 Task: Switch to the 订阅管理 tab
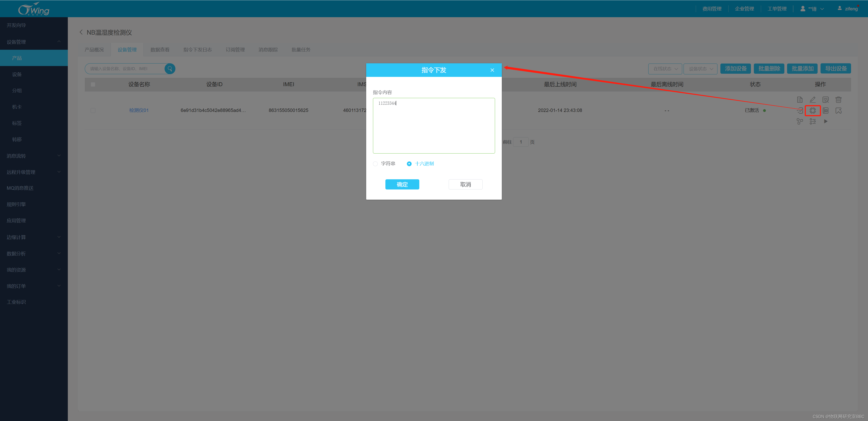coord(235,50)
